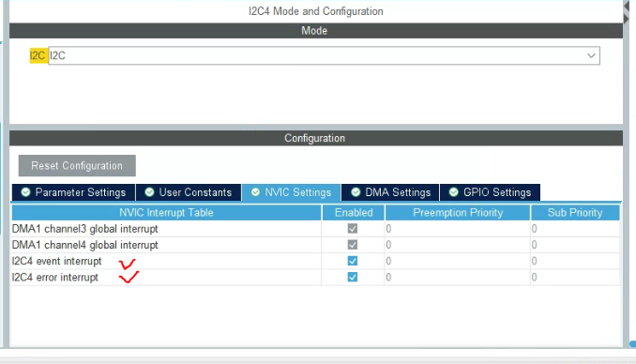
Task: Uncheck I2C4 error interrupt checkbox
Action: 353,277
